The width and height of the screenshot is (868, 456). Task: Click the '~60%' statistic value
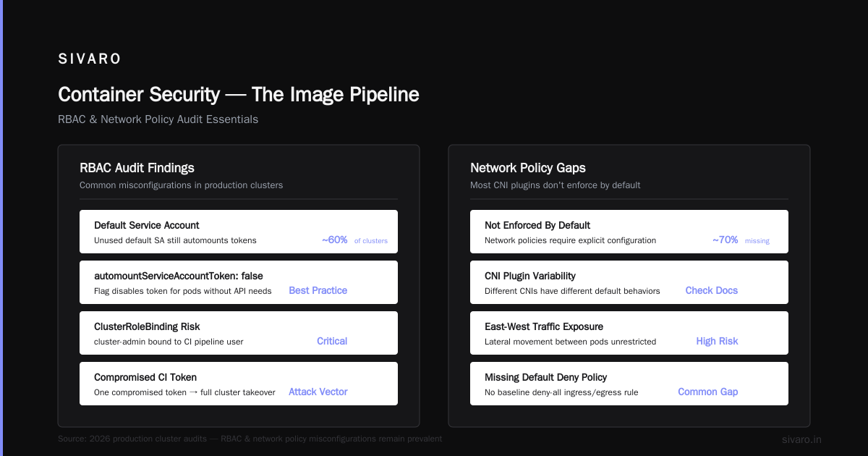click(335, 240)
